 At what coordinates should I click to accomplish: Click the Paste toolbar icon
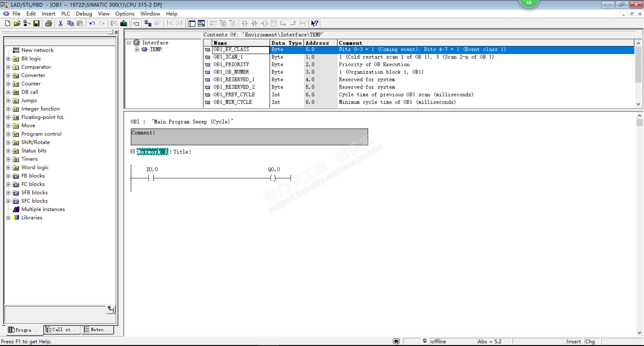tap(80, 23)
